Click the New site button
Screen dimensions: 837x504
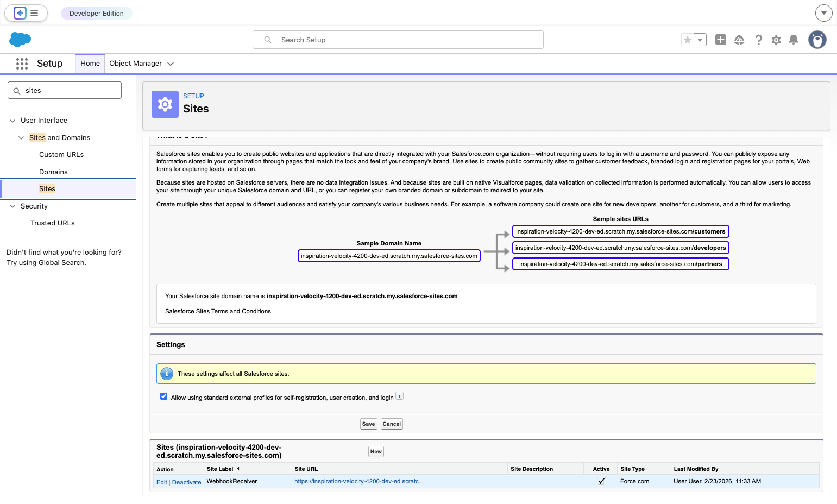[x=376, y=452]
